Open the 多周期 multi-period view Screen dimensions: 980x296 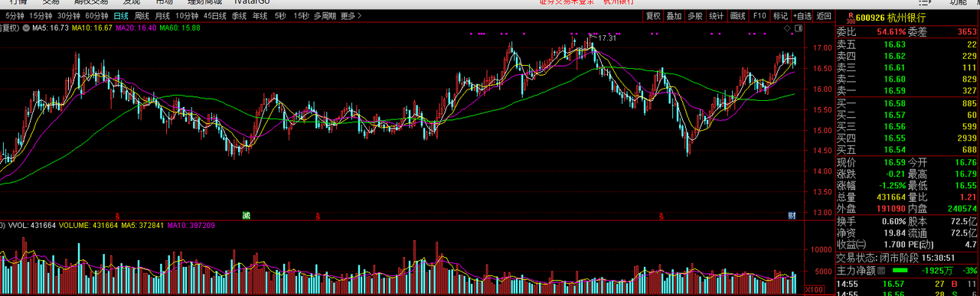(x=325, y=15)
